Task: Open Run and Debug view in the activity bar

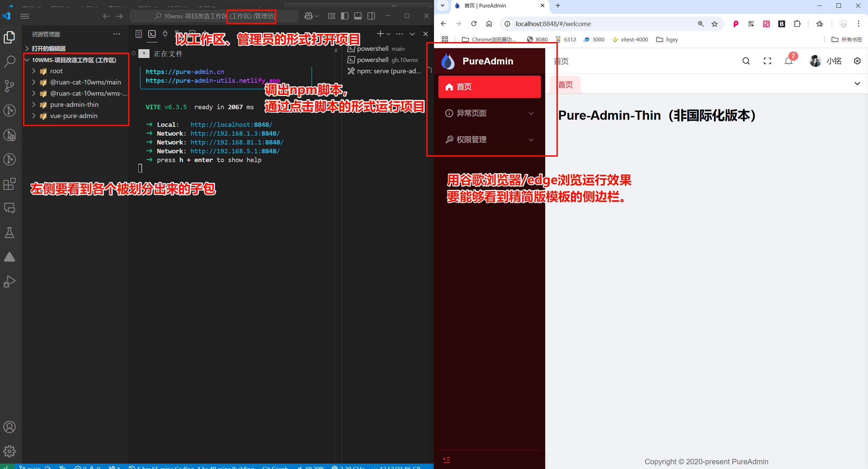Action: coord(9,281)
